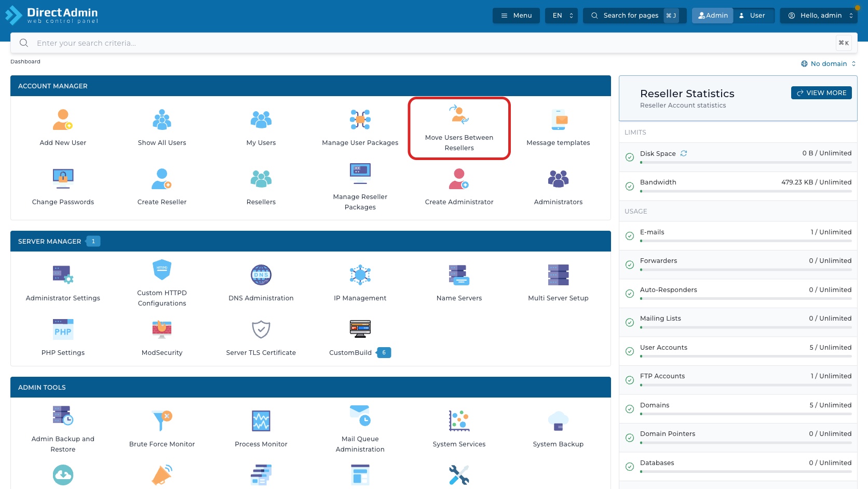
Task: Open the No domain selector
Action: point(829,64)
